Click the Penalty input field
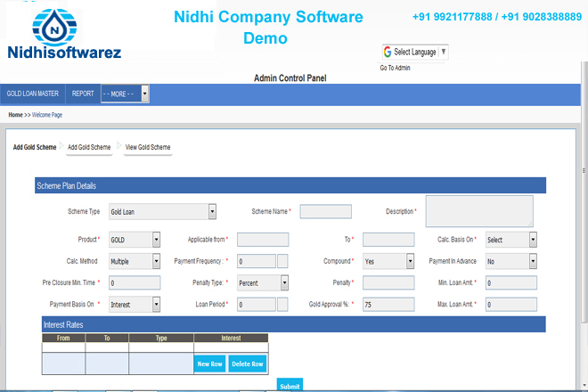 (x=388, y=282)
